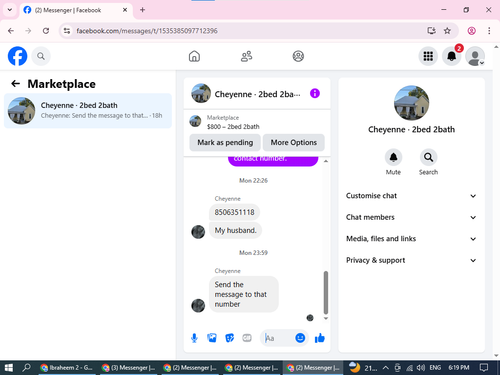View site information icon in the address bar
Image resolution: width=500 pixels, height=375 pixels.
pyautogui.click(x=67, y=31)
